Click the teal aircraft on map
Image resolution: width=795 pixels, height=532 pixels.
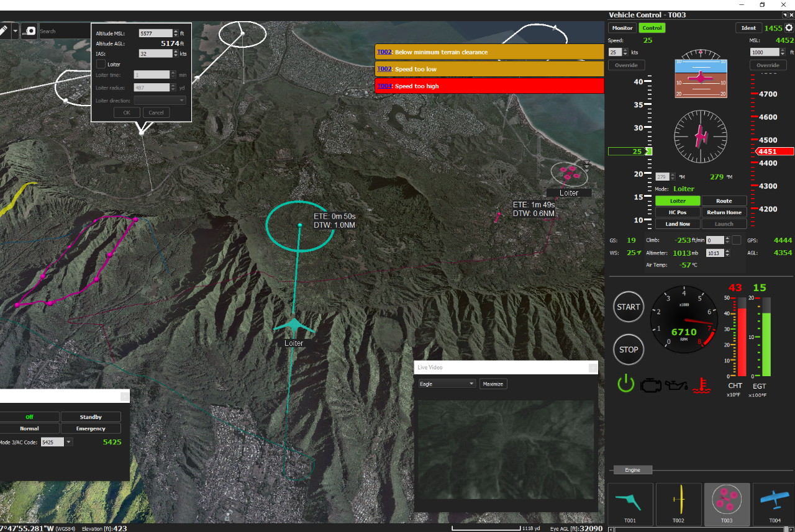[x=293, y=325]
